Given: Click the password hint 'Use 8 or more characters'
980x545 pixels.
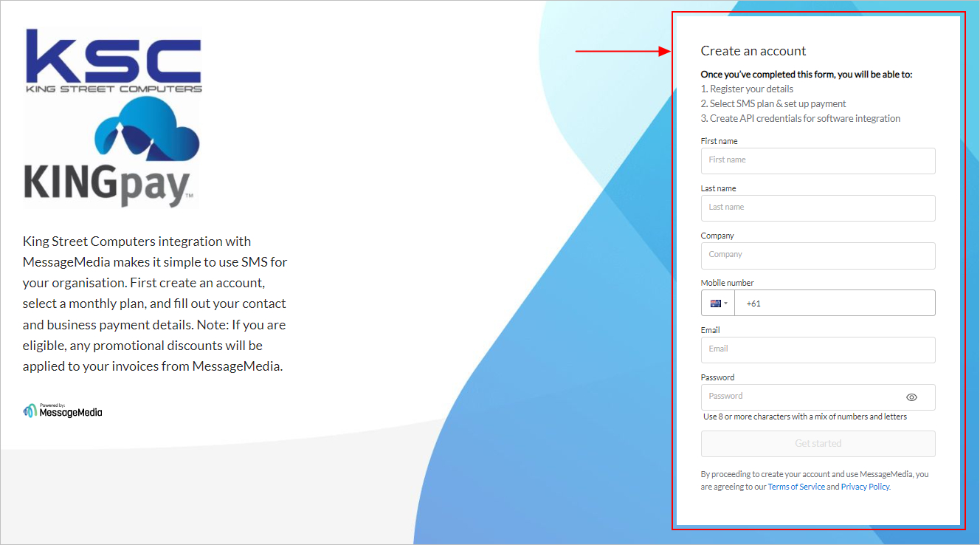Looking at the screenshot, I should [x=805, y=417].
